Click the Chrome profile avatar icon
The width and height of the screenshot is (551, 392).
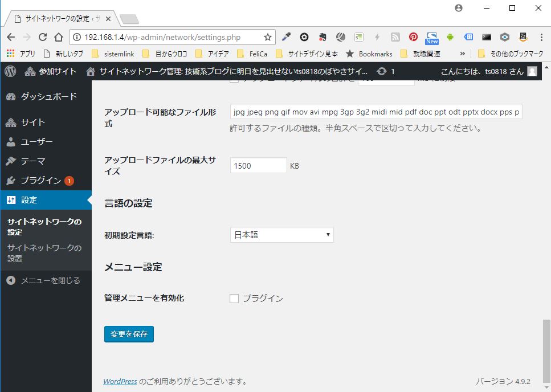459,8
